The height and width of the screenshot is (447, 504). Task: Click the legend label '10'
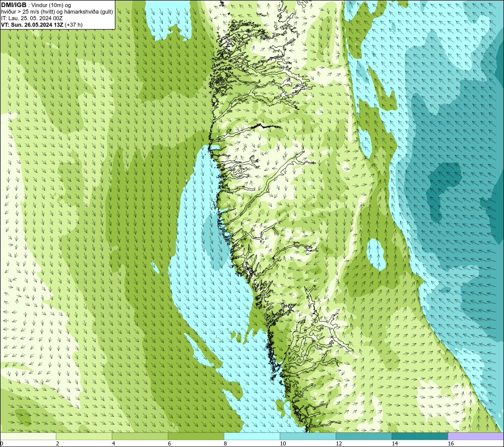(283, 443)
